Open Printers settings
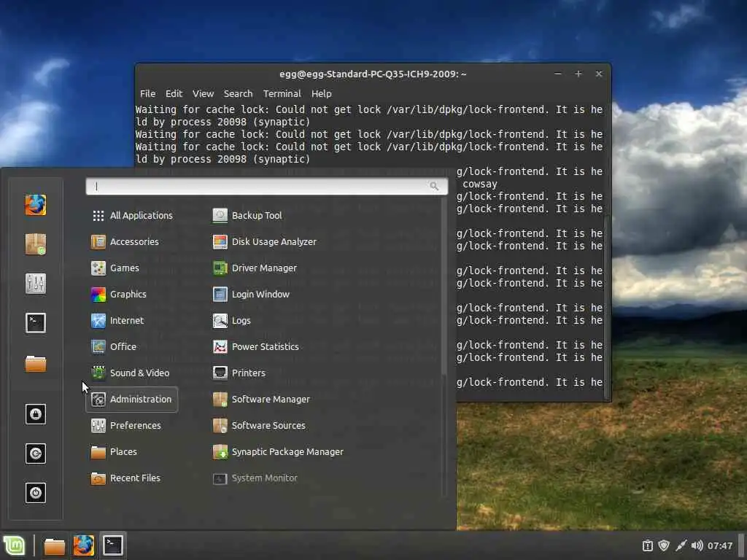This screenshot has height=560, width=747. point(239,373)
